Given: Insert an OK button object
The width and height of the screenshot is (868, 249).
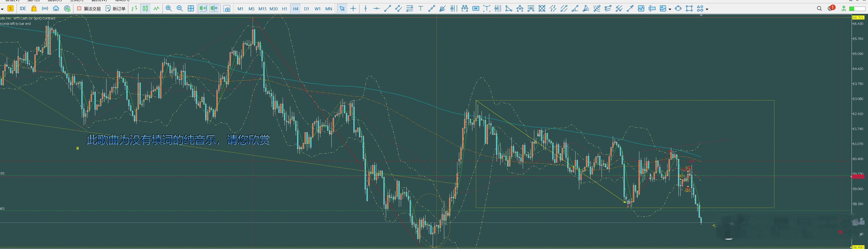Looking at the screenshot, I should click(x=476, y=8).
